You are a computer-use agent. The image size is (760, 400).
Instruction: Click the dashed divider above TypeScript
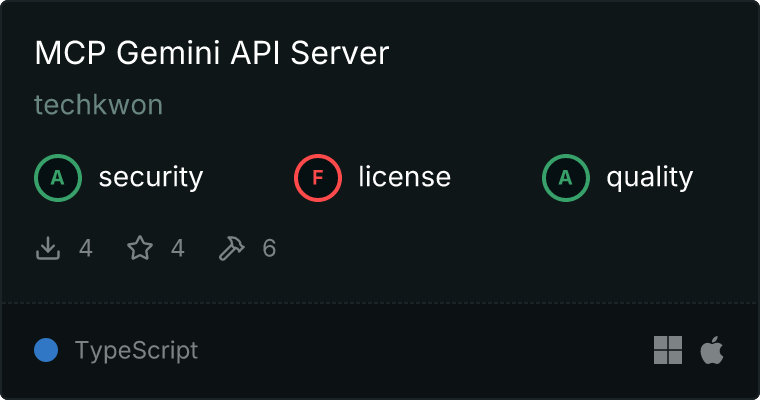click(380, 302)
